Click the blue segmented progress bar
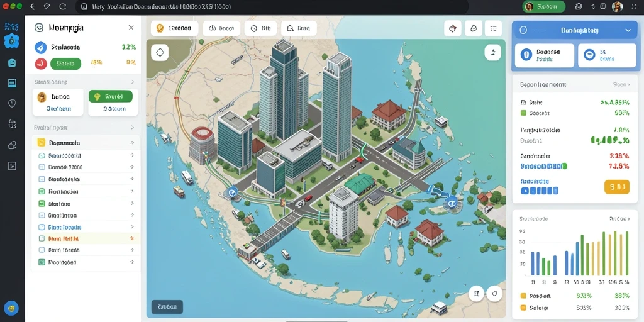Screen dimensions: 644x322 (539, 191)
